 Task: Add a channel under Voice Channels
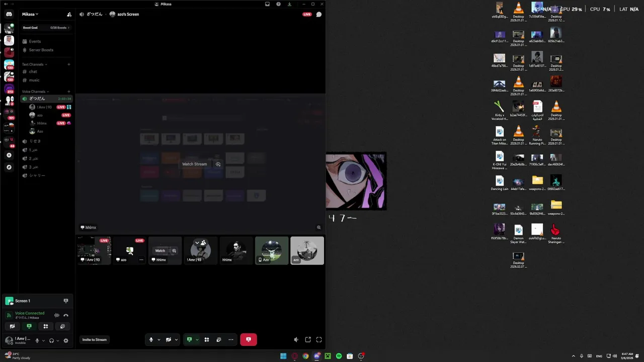(x=69, y=92)
